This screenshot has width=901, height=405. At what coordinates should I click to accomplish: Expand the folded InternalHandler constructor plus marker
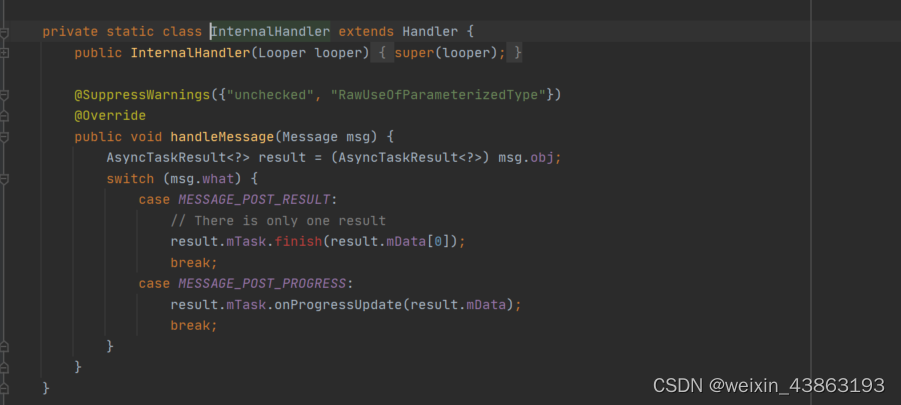click(3, 53)
